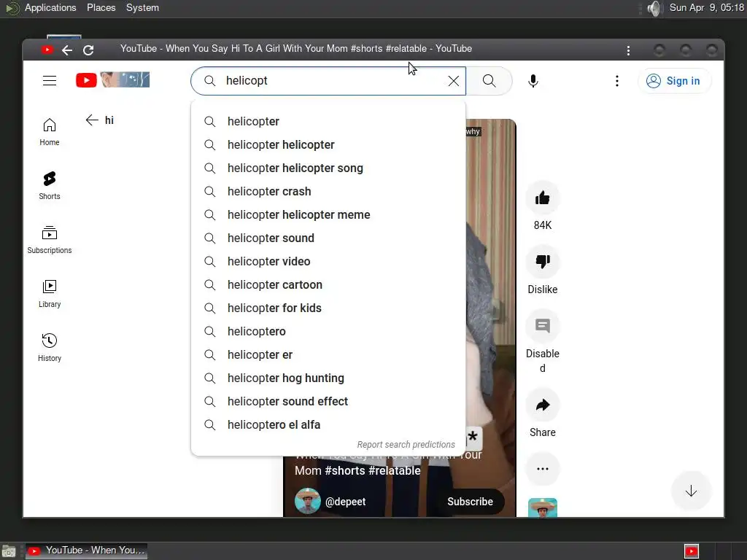Open Shorts in the sidebar
This screenshot has height=560, width=747.
coord(50,186)
